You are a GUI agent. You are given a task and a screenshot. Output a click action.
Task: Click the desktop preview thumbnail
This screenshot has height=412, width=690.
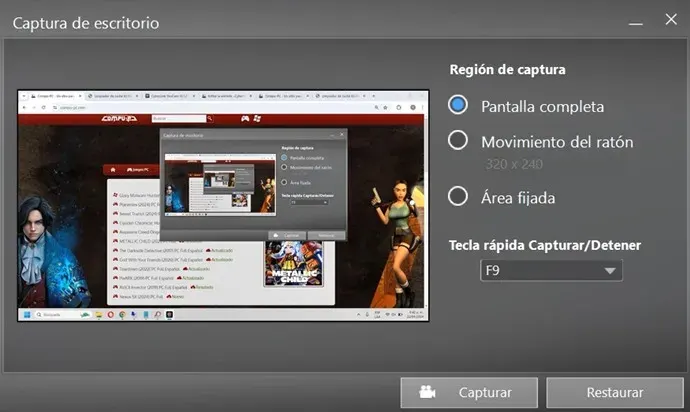223,206
